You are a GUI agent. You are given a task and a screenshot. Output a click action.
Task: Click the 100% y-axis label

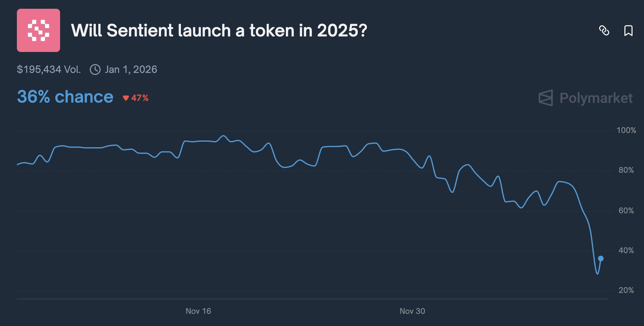coord(626,130)
